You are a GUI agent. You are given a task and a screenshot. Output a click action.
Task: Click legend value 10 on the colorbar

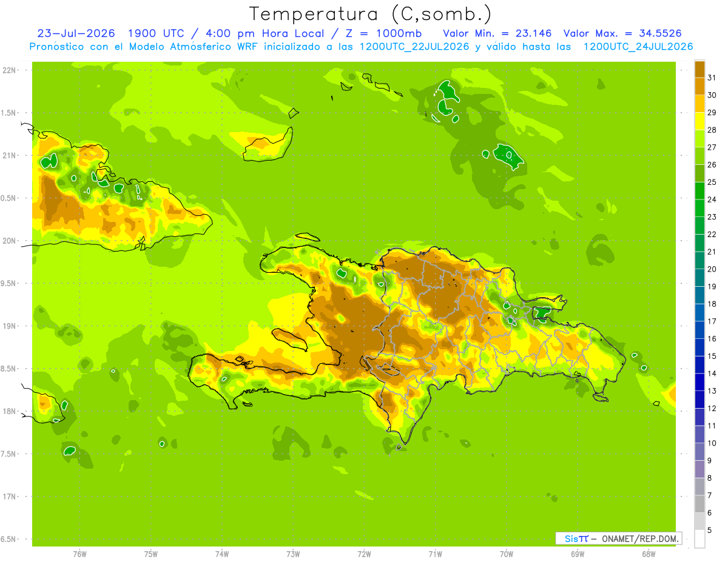[x=712, y=443]
